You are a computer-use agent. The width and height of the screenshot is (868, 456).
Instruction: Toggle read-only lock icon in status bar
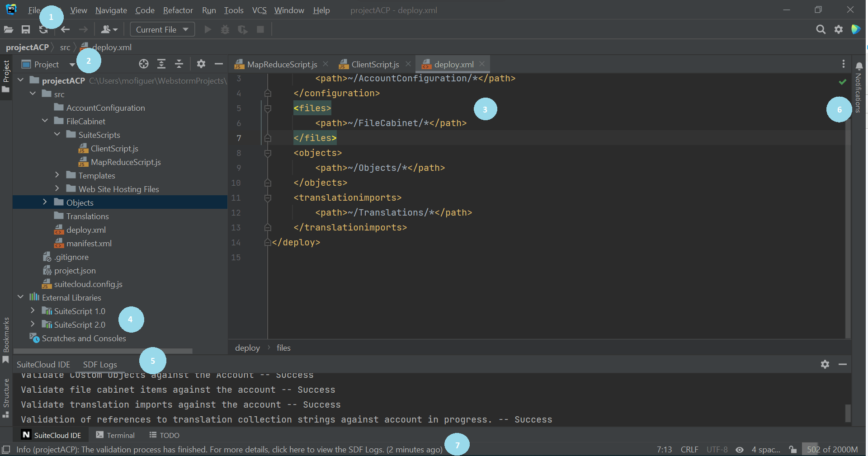pyautogui.click(x=793, y=450)
